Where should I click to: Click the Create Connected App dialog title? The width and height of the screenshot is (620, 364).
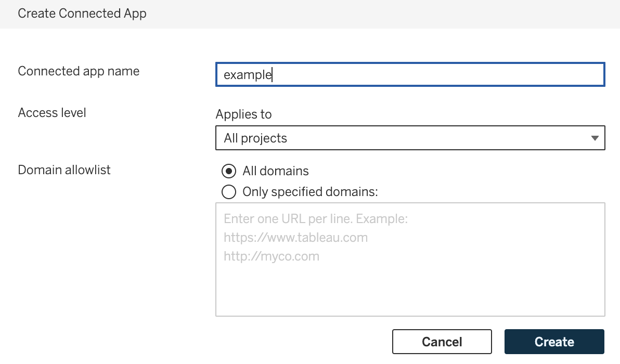[x=82, y=14]
